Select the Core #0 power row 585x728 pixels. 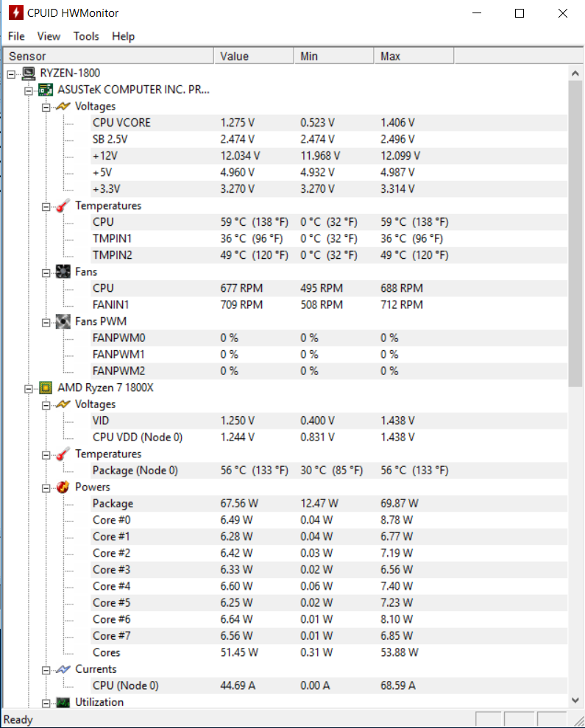tap(329, 520)
